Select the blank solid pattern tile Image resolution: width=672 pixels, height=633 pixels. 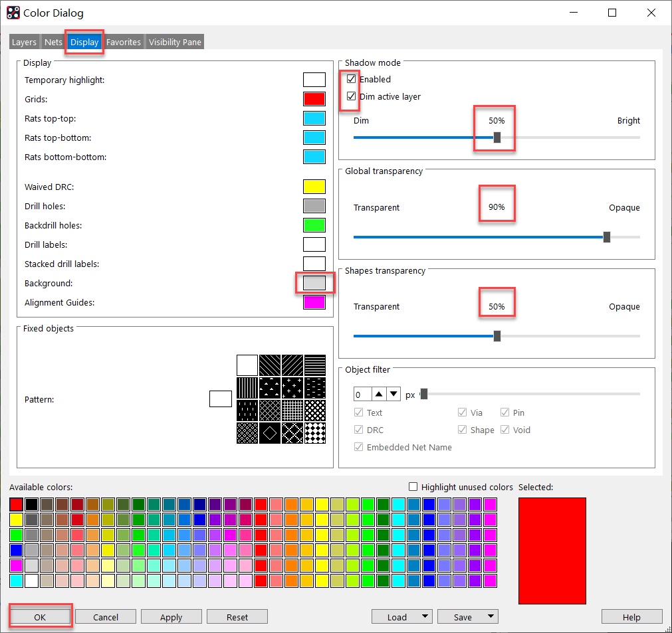point(247,365)
